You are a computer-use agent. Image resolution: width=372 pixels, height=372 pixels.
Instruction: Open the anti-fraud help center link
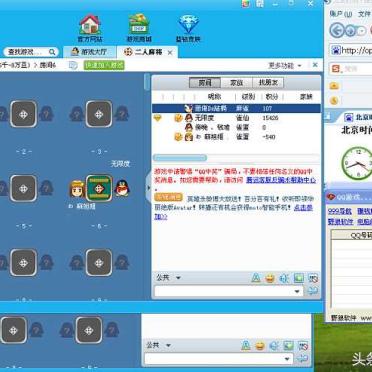(281, 180)
